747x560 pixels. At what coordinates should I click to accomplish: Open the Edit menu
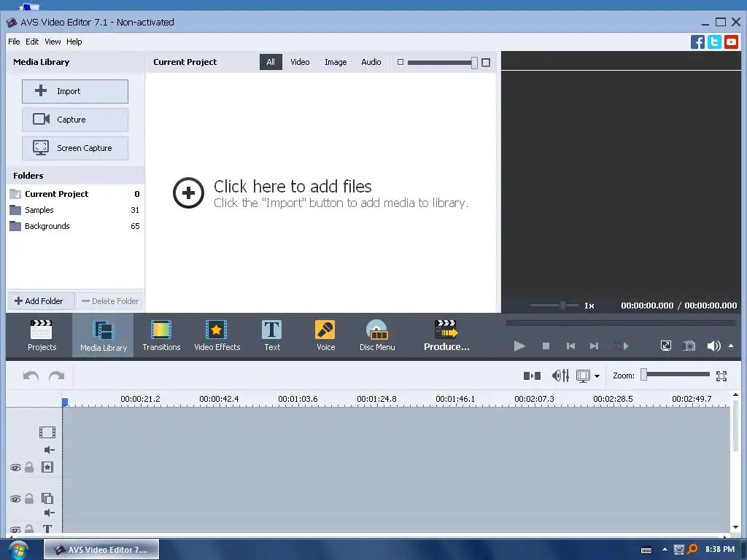click(32, 42)
